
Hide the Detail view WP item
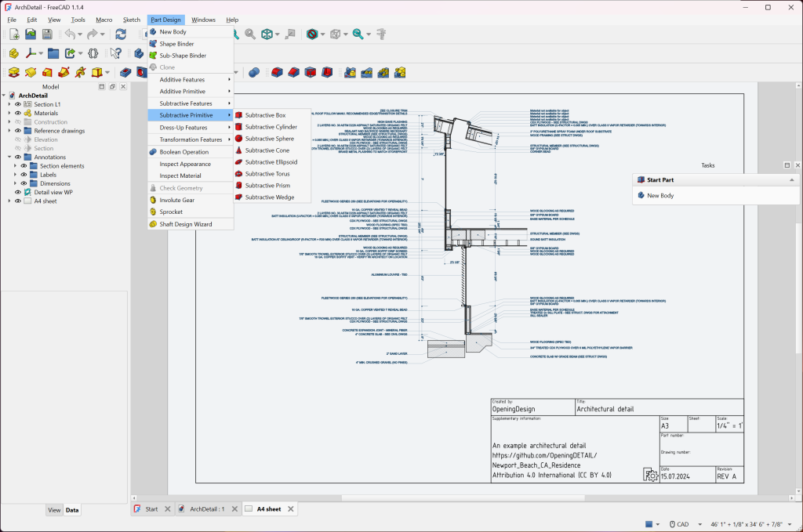tap(18, 192)
